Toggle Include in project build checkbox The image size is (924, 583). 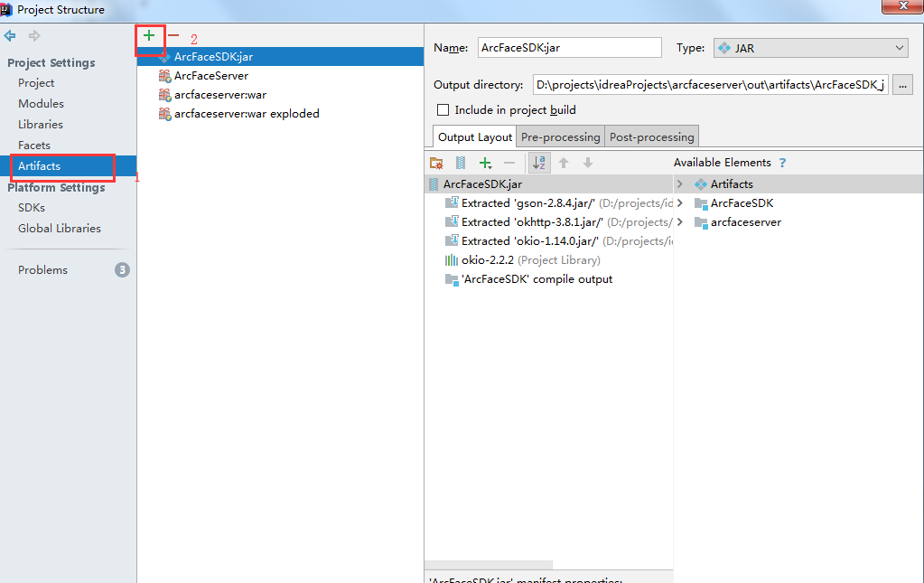(443, 110)
